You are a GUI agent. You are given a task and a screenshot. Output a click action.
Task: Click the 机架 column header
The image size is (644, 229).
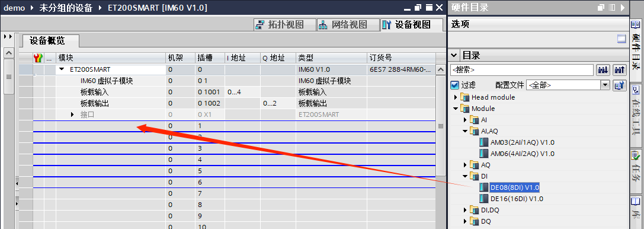[180, 58]
